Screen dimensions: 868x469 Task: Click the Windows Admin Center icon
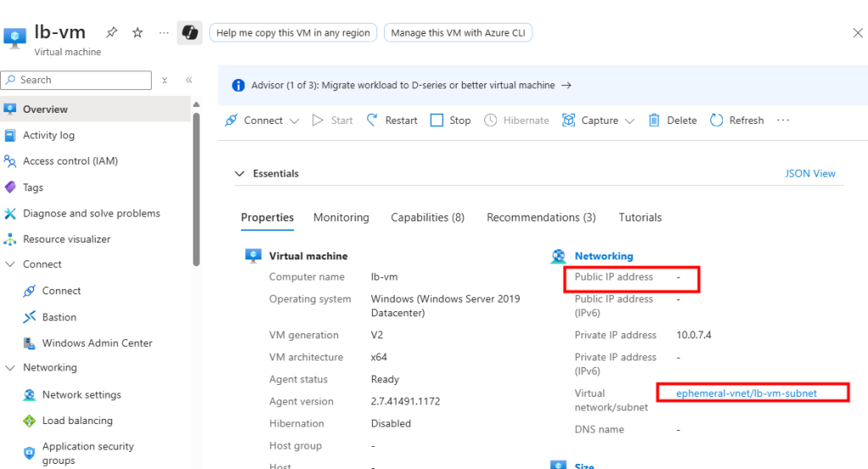(x=30, y=343)
